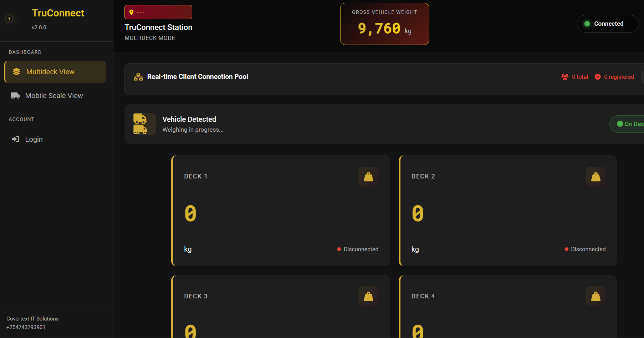Screen dimensions: 644x338
Task: Click the ACCOUNT section header
Action: pos(21,119)
